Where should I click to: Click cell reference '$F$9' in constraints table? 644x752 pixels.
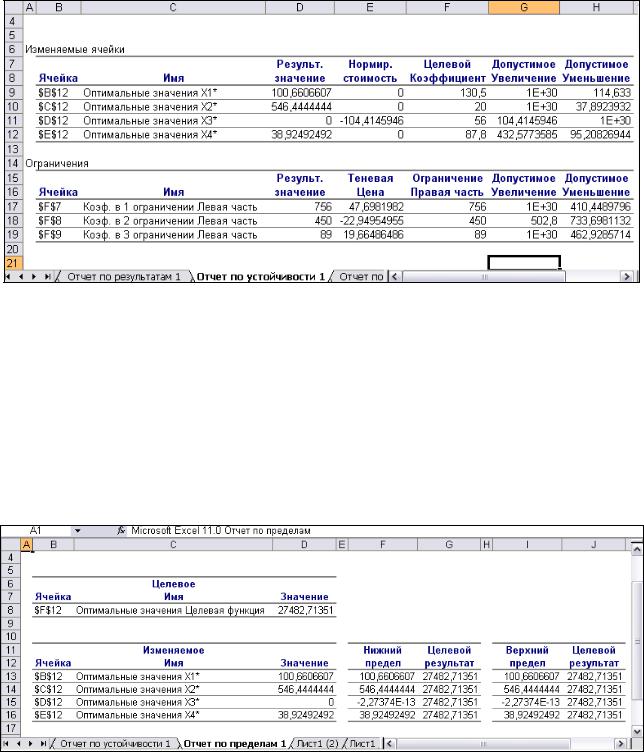tap(50, 235)
